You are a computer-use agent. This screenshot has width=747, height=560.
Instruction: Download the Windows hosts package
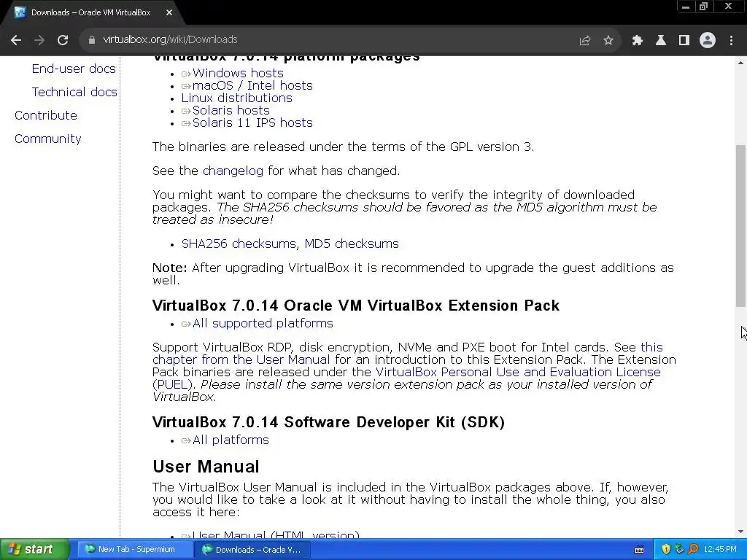point(238,73)
